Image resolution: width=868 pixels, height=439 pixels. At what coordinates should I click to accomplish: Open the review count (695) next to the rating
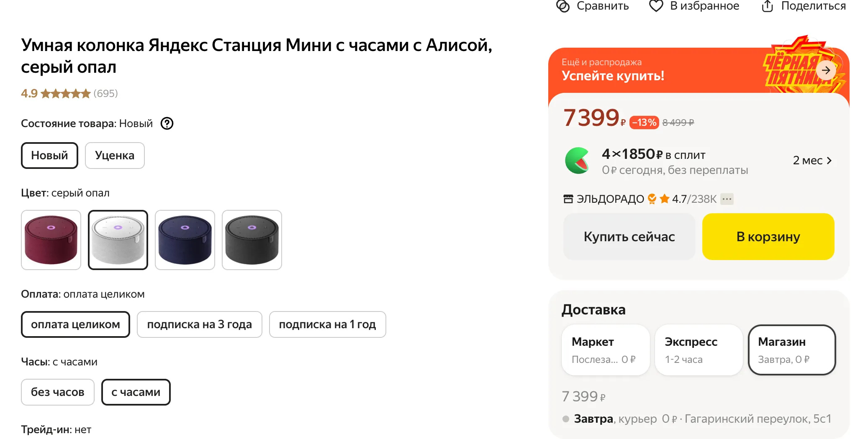pyautogui.click(x=105, y=93)
